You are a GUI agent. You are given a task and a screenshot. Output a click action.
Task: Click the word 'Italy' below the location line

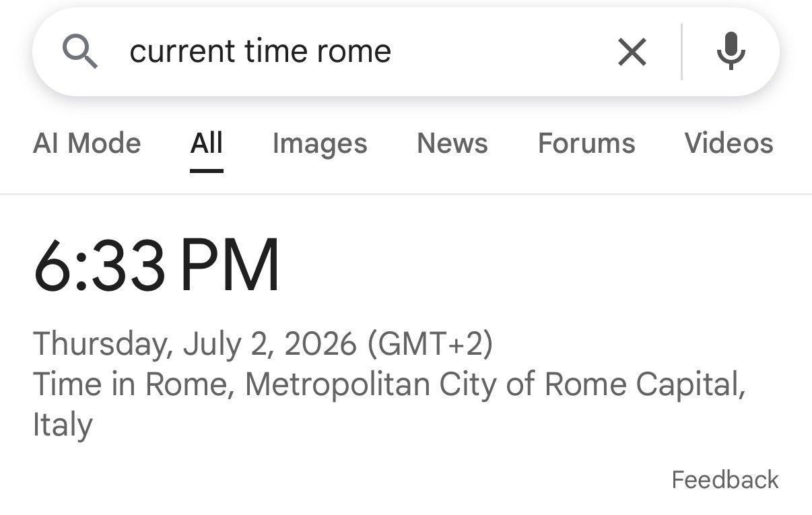click(63, 425)
